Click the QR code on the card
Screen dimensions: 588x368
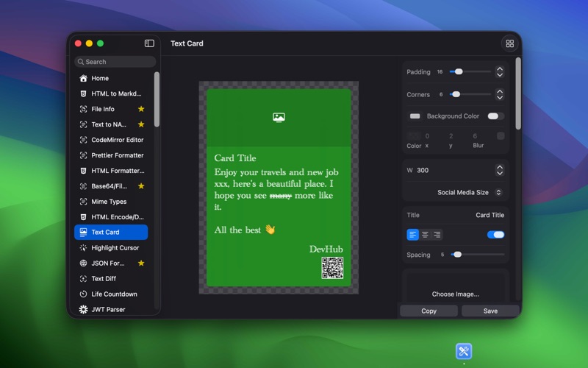click(332, 268)
